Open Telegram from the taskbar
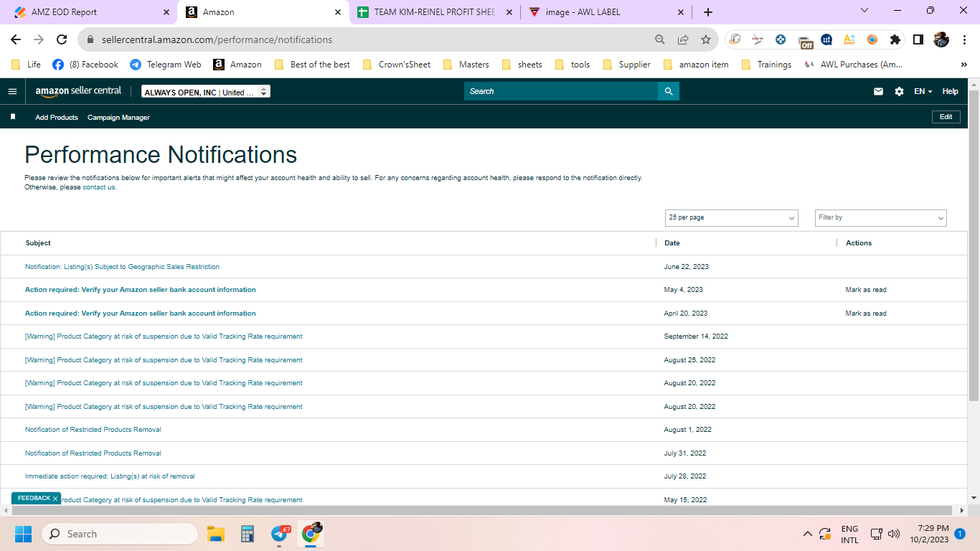The height and width of the screenshot is (551, 980). (x=280, y=534)
